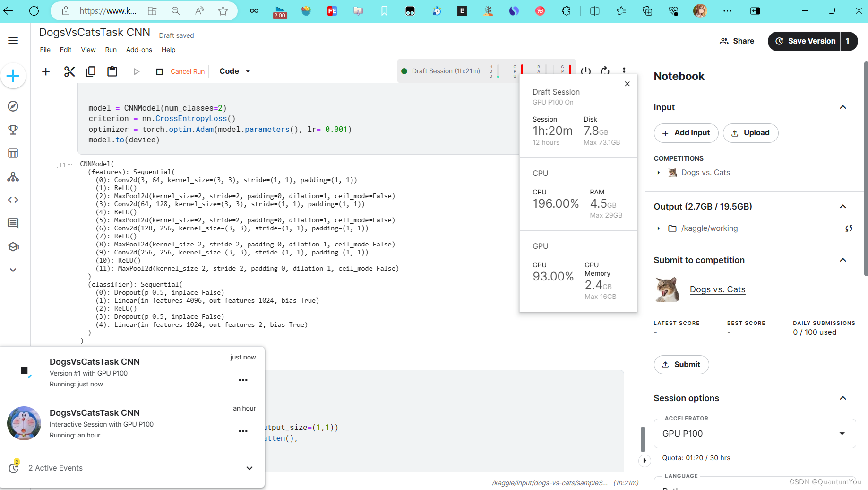Paste cell using clipboard icon

(x=112, y=71)
